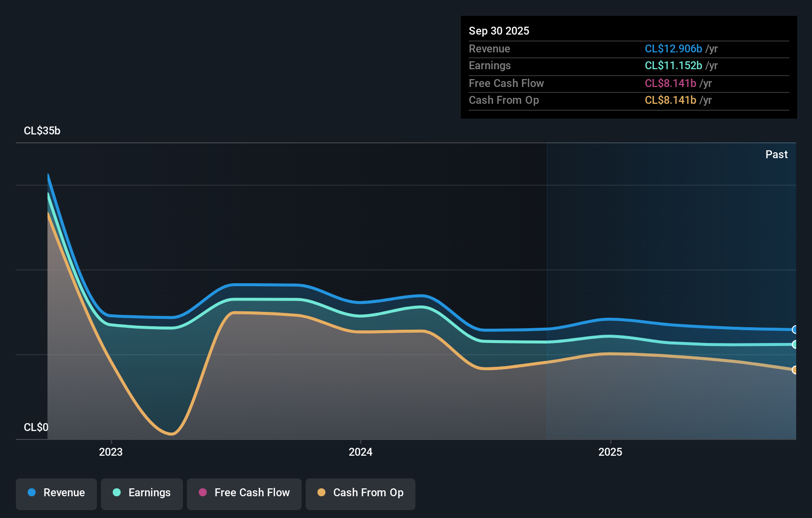Click the CL$35b axis gridline marker
The width and height of the screenshot is (812, 518).
tap(42, 131)
